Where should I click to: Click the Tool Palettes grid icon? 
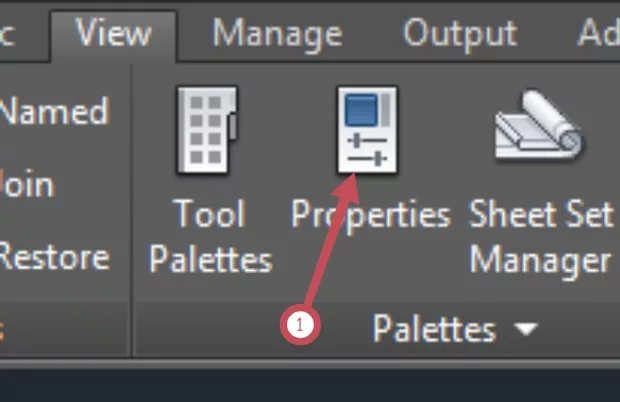[x=207, y=130]
